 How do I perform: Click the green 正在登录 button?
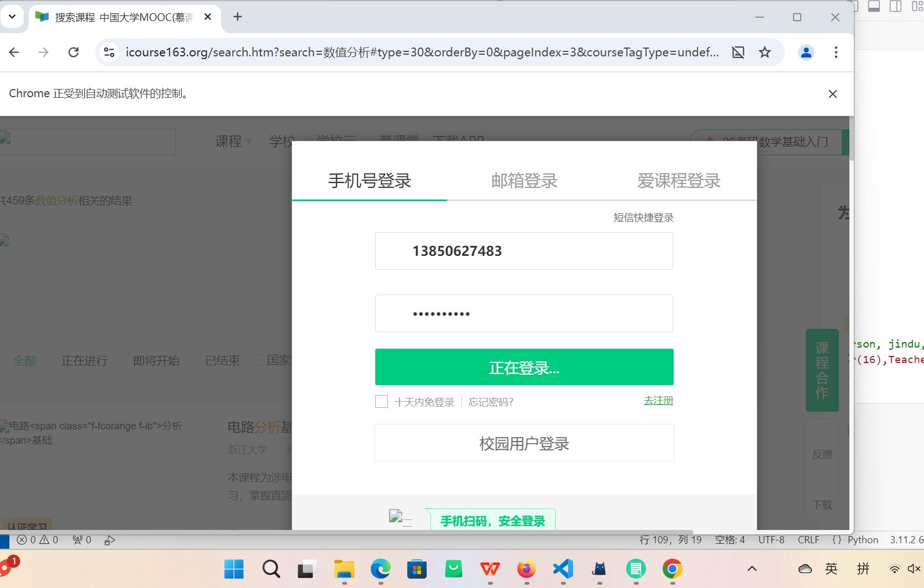pos(524,367)
